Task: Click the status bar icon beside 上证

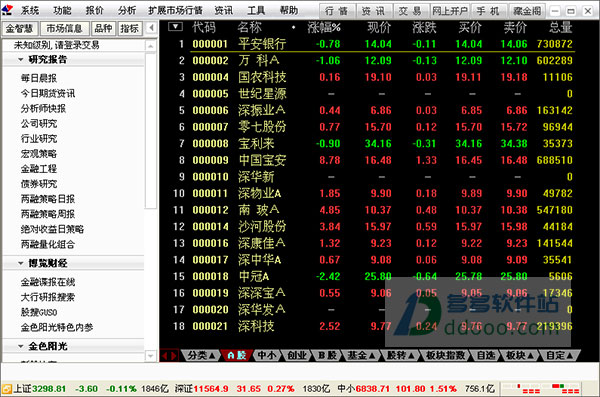Action: (7, 389)
